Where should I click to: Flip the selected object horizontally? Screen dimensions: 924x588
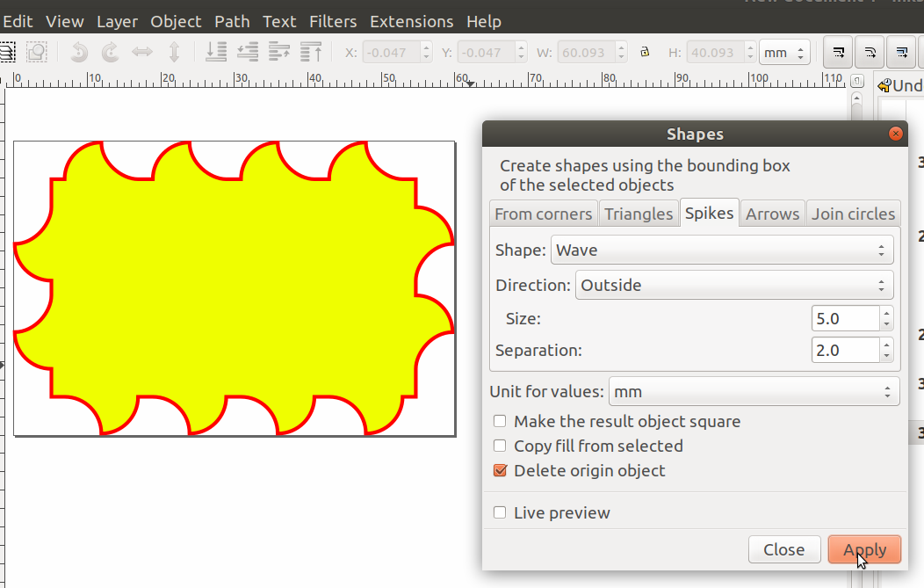coord(141,52)
